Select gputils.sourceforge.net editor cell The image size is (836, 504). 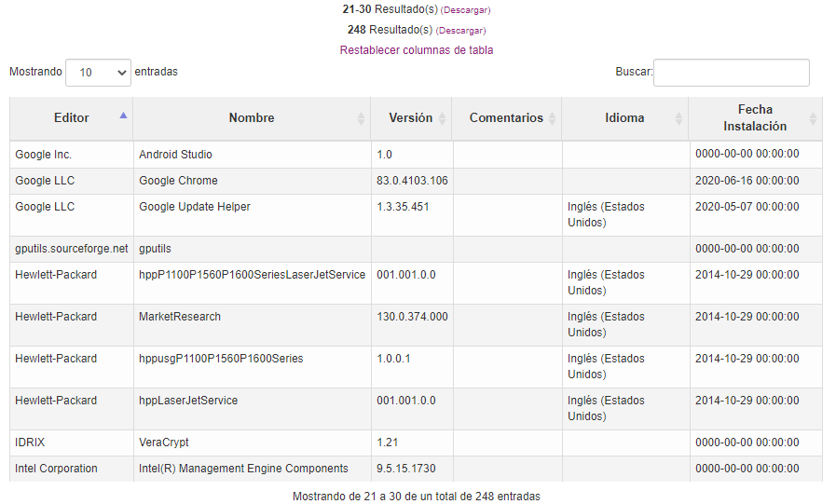pos(72,249)
